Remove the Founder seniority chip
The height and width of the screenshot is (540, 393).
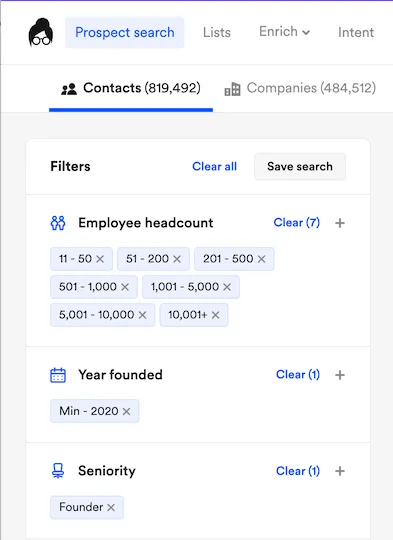click(111, 507)
